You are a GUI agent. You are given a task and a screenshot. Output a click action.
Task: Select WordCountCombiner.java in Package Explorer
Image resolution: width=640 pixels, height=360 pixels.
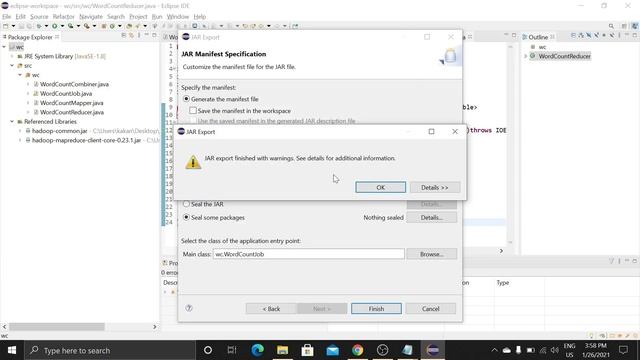pos(74,84)
